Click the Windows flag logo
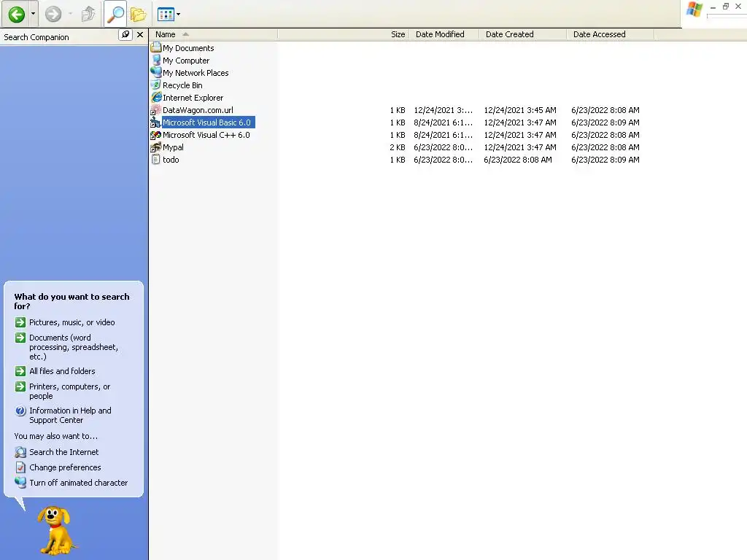 point(694,9)
